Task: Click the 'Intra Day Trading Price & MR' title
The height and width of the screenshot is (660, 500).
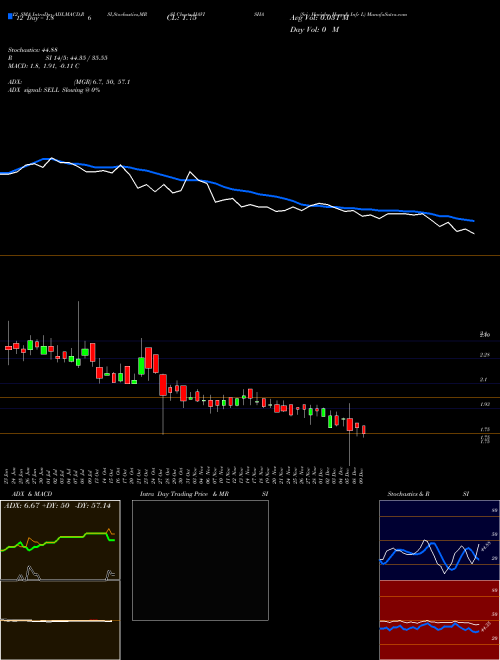Action: 185,494
